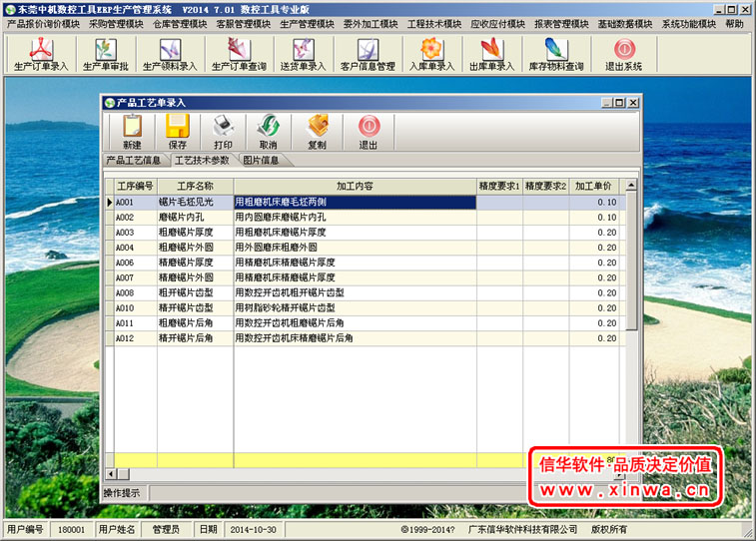Click 管理员 user name in status bar
The width and height of the screenshot is (756, 541).
[166, 529]
